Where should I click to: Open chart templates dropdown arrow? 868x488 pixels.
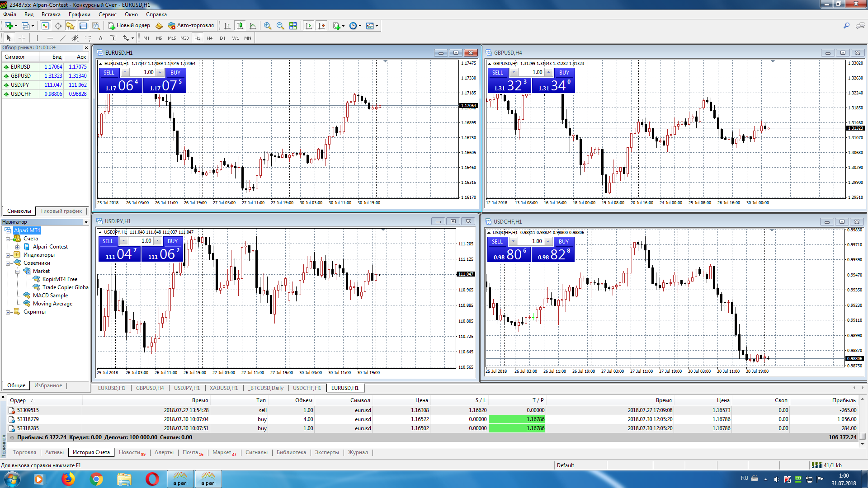click(377, 26)
